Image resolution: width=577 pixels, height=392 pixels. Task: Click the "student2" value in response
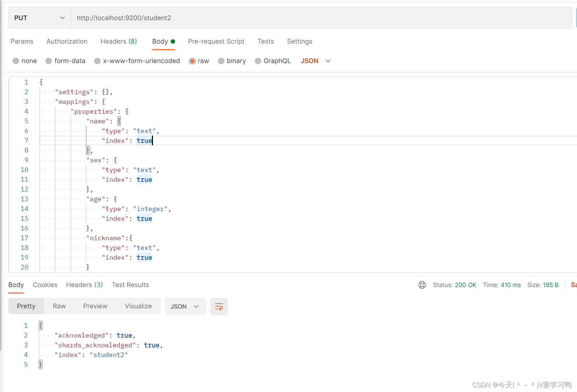pyautogui.click(x=109, y=355)
